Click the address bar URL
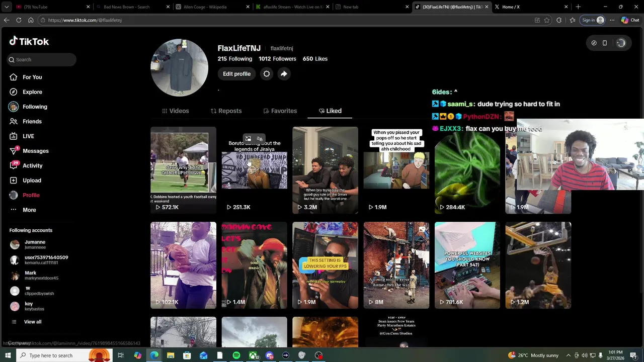Image resolution: width=644 pixels, height=362 pixels. point(85,20)
